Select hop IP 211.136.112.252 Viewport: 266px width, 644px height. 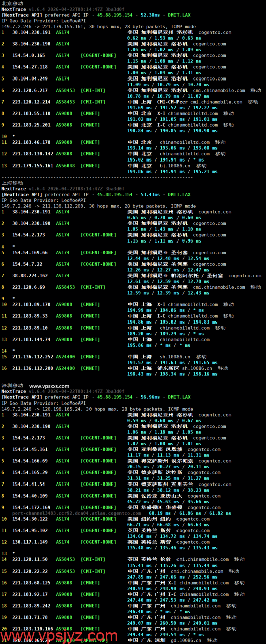(33, 357)
